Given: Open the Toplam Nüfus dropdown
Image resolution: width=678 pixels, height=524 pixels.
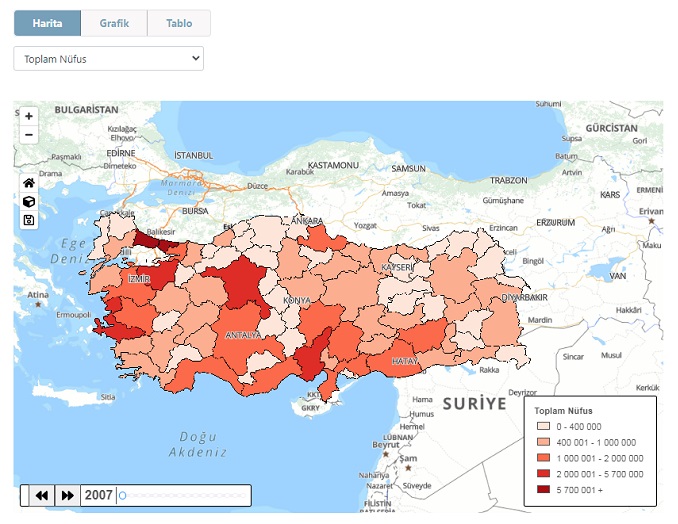Looking at the screenshot, I should coord(108,58).
